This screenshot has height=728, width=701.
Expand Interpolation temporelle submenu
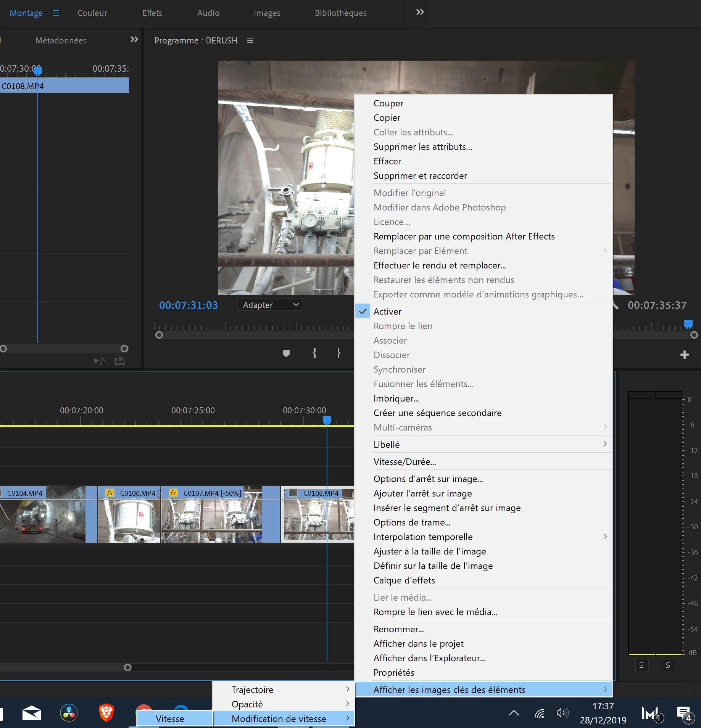483,537
